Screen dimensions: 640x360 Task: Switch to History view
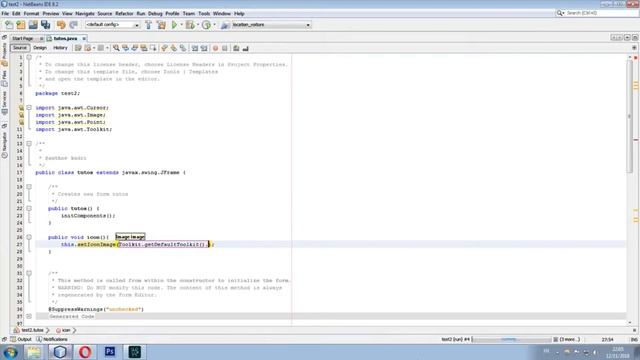pos(60,48)
